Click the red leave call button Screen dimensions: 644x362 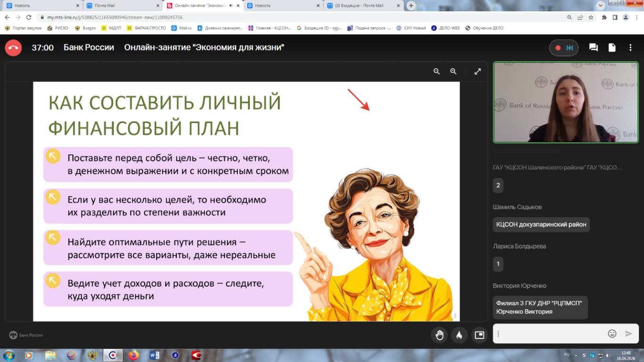[13, 48]
